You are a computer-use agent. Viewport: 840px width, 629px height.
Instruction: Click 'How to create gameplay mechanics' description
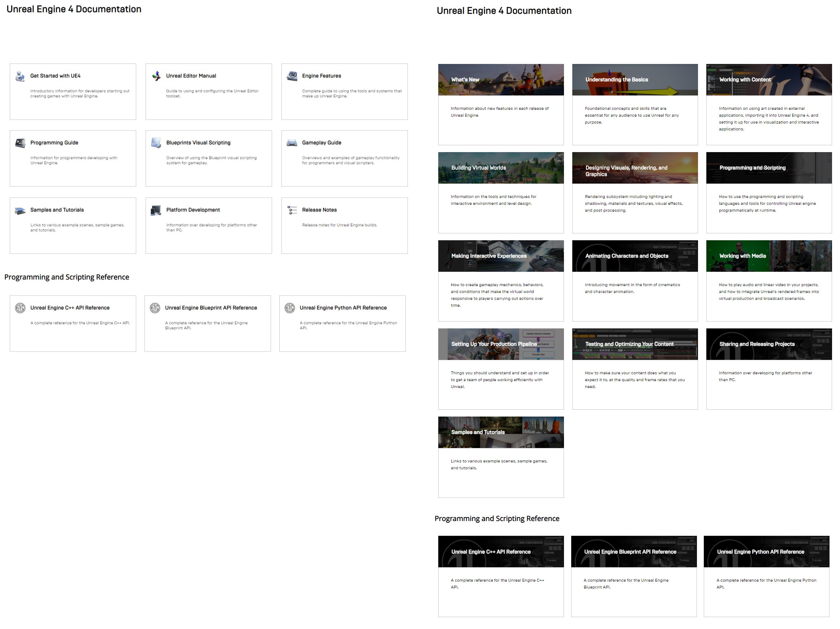(x=497, y=295)
